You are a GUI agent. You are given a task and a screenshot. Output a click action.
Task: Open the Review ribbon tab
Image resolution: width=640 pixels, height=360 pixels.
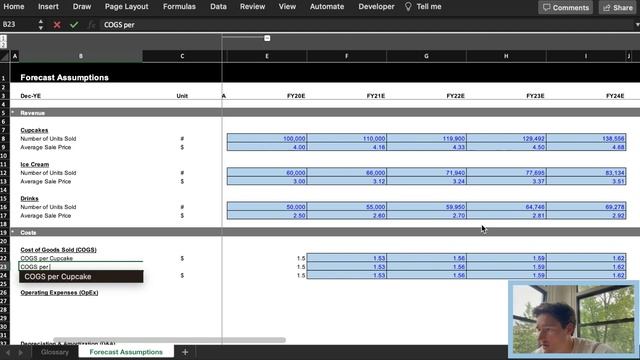tap(252, 7)
